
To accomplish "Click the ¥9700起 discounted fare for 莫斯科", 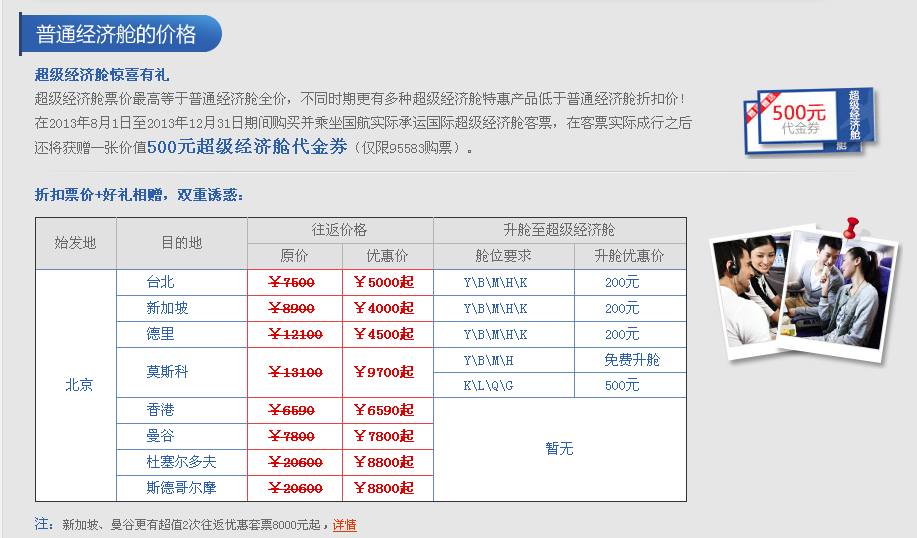I will pos(384,372).
